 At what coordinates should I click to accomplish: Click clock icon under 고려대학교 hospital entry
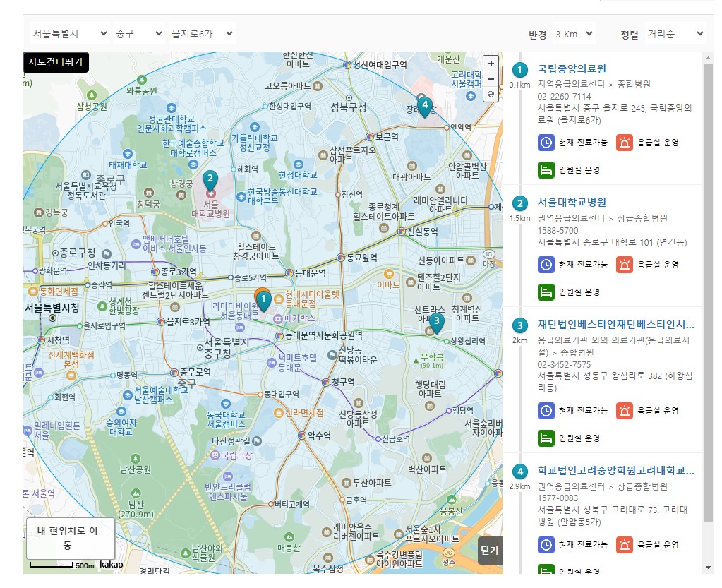click(x=546, y=545)
